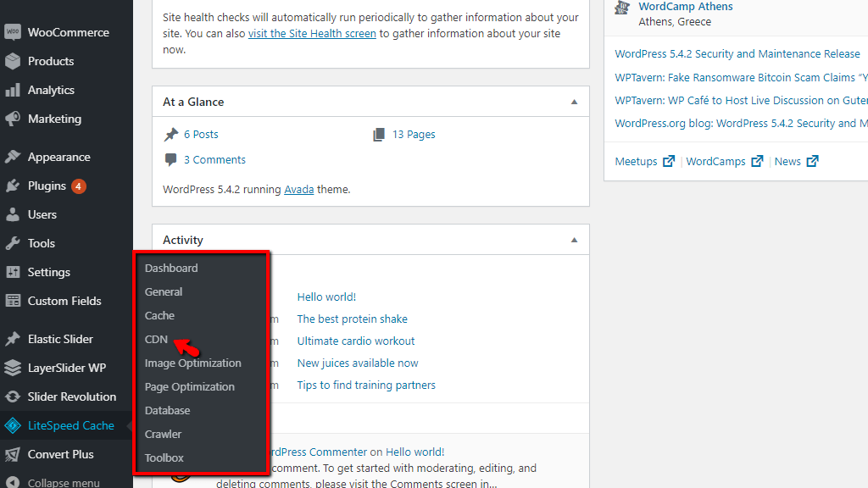
Task: Open New juices available now post
Action: [358, 363]
